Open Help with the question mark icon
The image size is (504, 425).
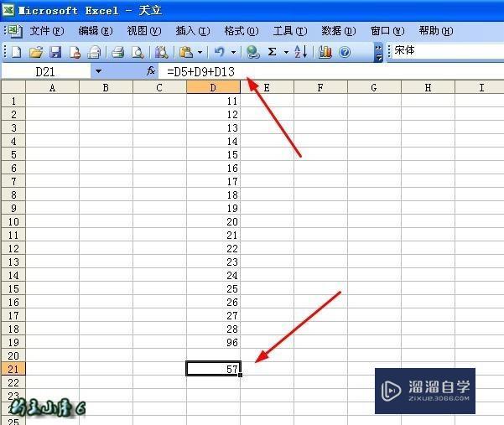345,52
